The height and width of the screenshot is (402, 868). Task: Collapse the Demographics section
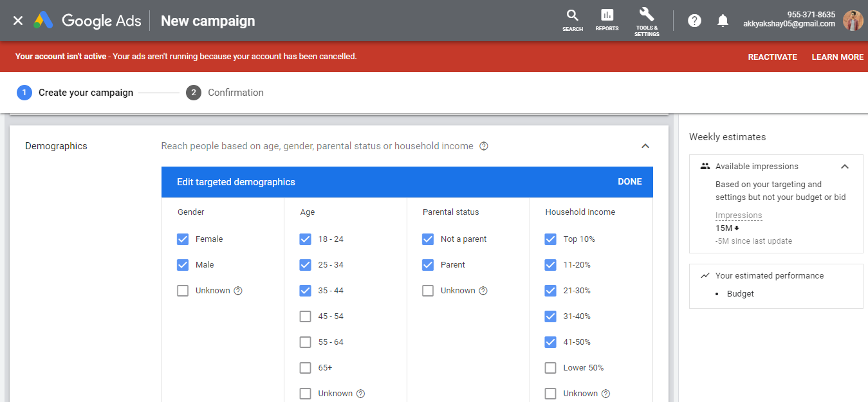(x=645, y=146)
